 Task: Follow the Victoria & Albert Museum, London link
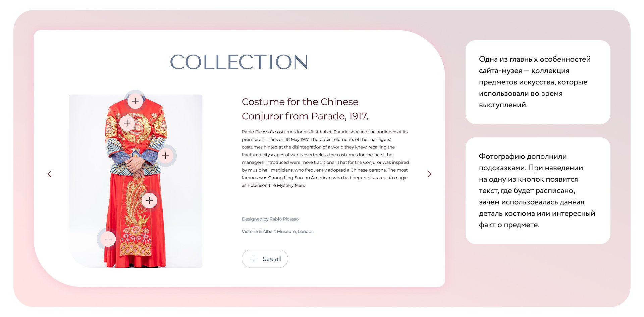point(278,231)
